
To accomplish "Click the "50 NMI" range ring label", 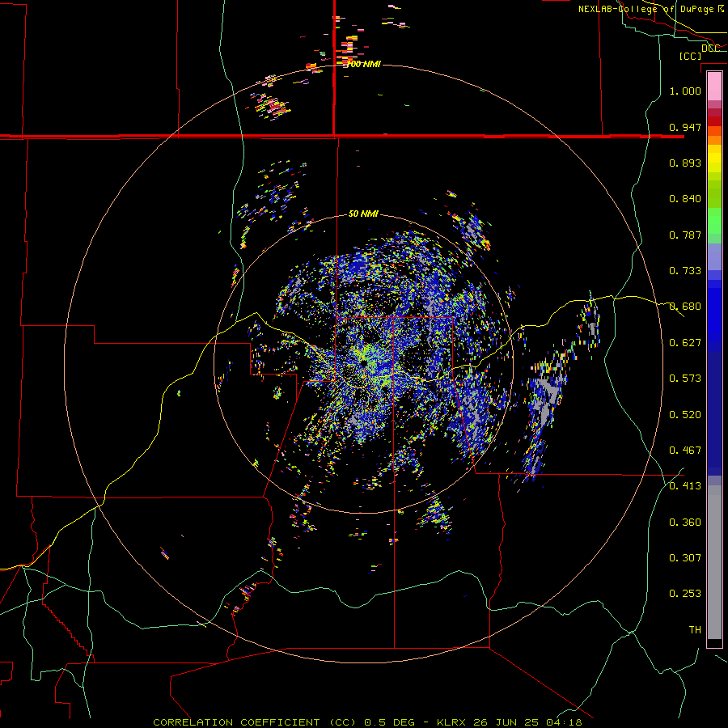I will click(363, 214).
